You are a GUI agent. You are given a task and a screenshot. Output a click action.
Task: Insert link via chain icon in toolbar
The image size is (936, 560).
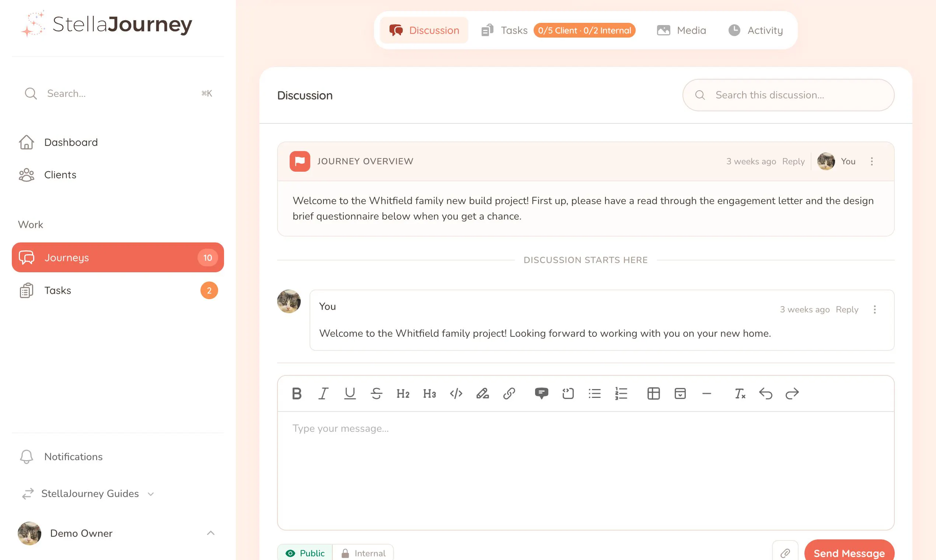509,393
